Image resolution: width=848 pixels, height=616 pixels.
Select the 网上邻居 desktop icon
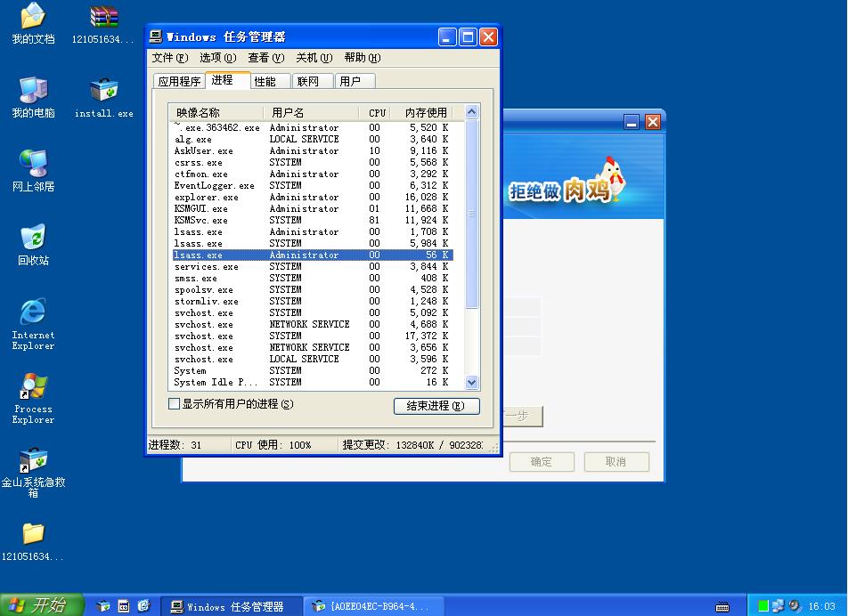coord(33,171)
